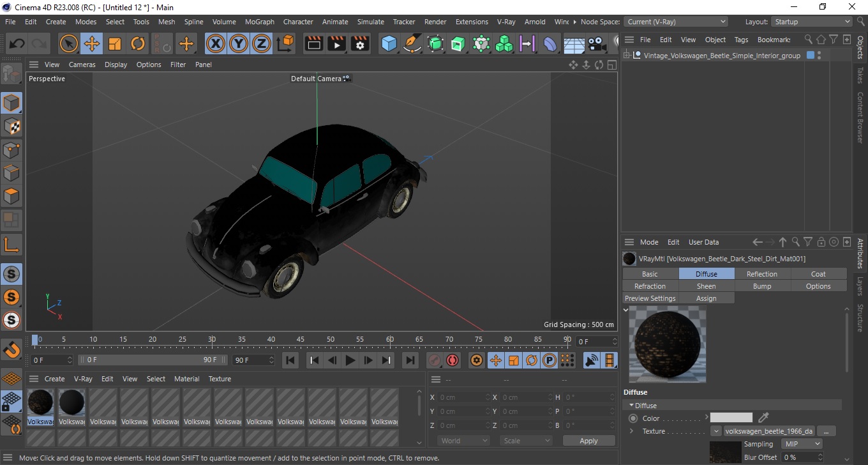
Task: Click the Undo arrow icon
Action: [x=17, y=44]
